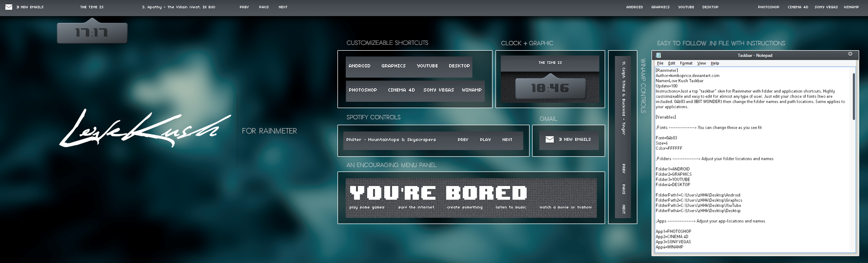Click the "Name=Love Kush Taskbar" line in Notepad

tap(679, 81)
